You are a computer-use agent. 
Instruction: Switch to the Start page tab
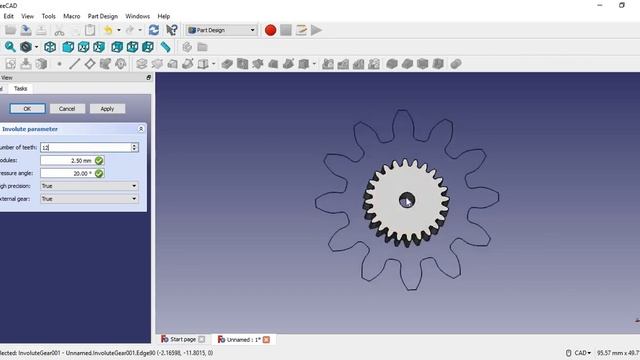coord(183,339)
